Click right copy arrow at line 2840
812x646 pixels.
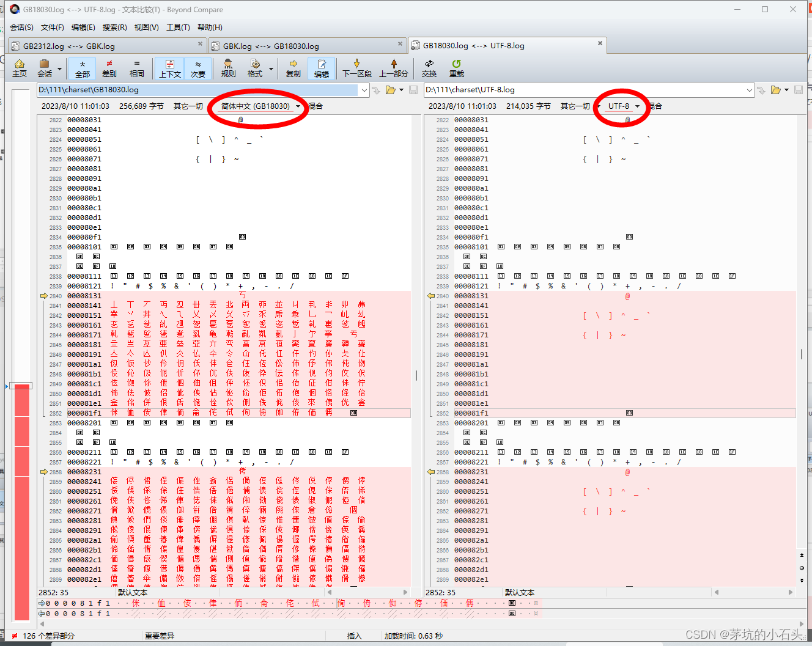[x=430, y=296]
